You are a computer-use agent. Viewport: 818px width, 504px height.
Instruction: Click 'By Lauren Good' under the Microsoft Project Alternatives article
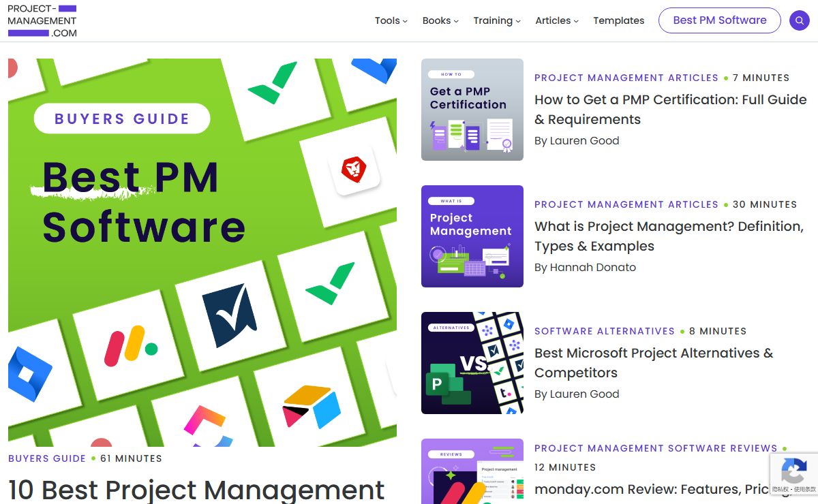[x=577, y=394]
